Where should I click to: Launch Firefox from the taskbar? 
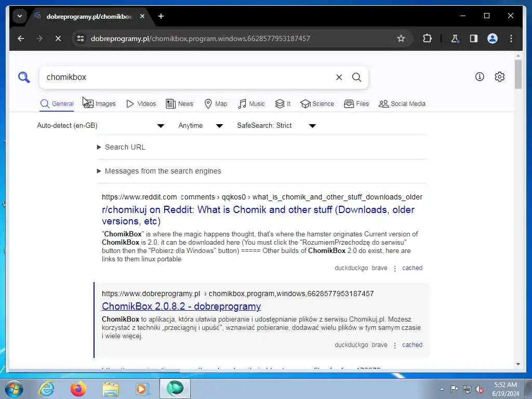click(x=78, y=389)
